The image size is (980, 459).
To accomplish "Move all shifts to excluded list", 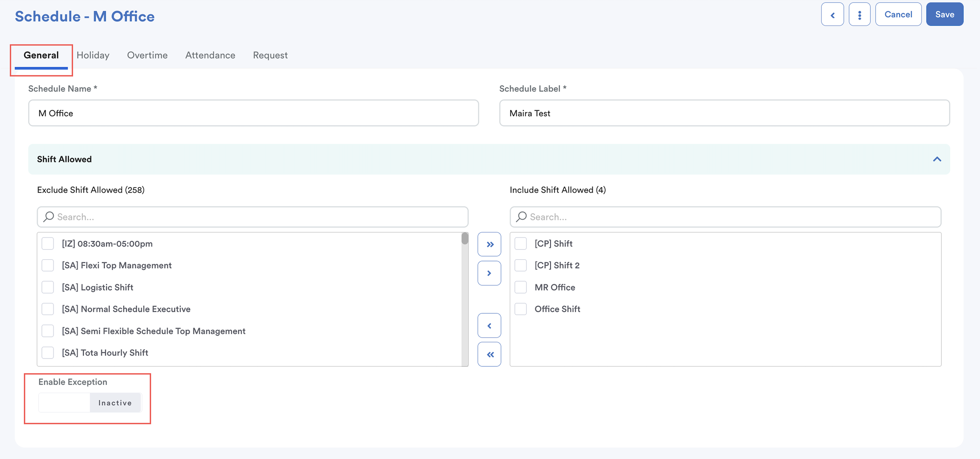I will click(x=489, y=354).
